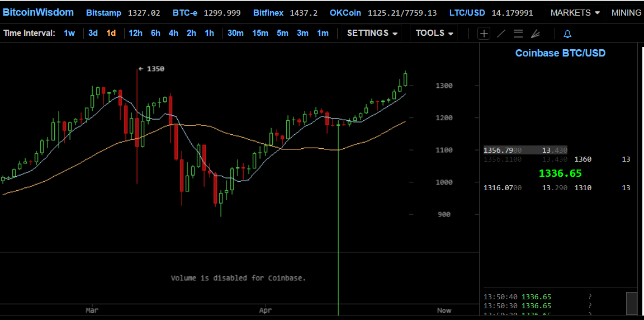Image resolution: width=644 pixels, height=320 pixels.
Task: Click the Bitfinex price 1437.2
Action: click(304, 13)
